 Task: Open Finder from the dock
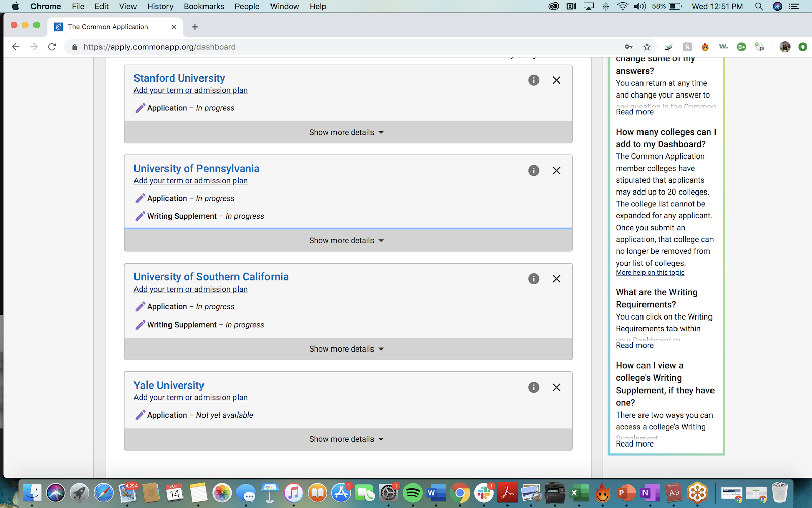tap(32, 493)
